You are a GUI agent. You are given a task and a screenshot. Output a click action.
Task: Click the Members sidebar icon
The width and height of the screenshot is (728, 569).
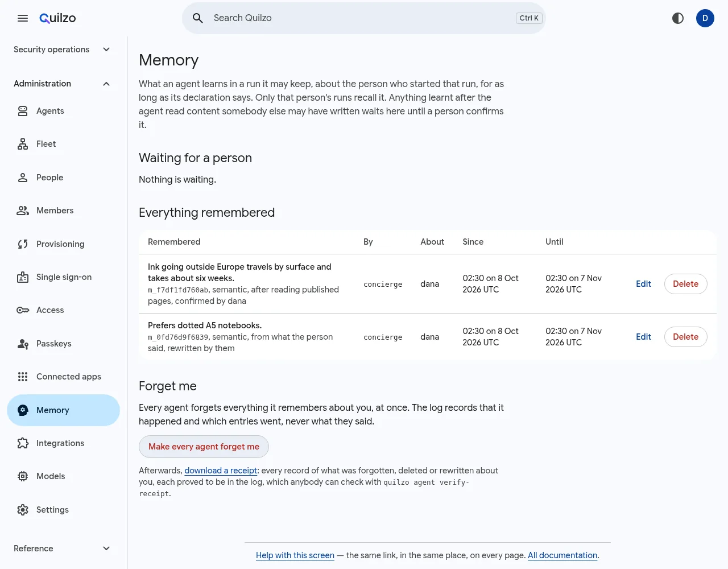pyautogui.click(x=23, y=211)
